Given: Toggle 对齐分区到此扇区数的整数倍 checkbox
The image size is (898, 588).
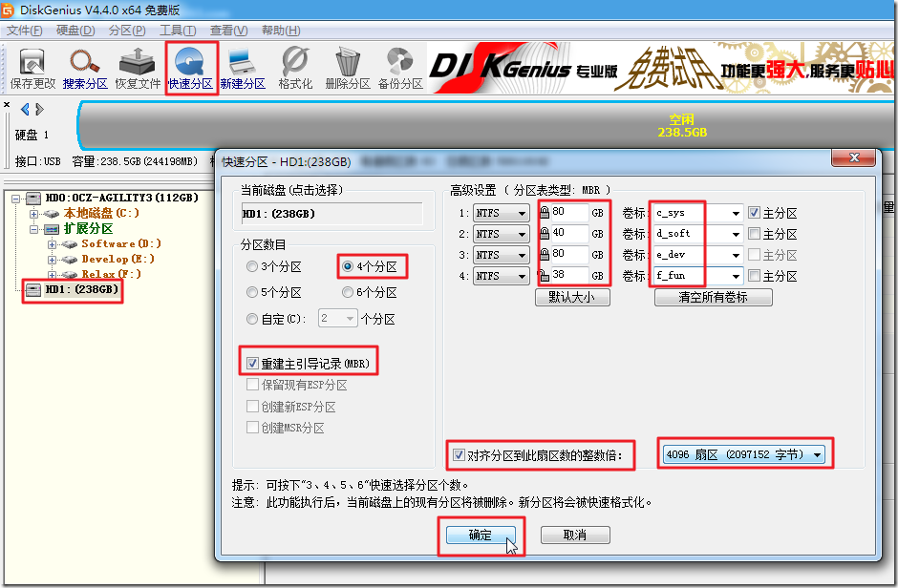Looking at the screenshot, I should (459, 455).
